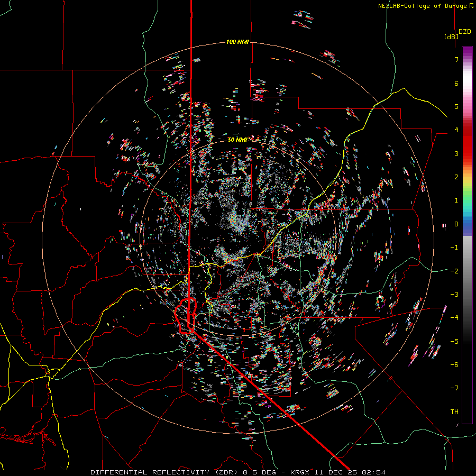Click the -5 value on the color scale

point(454,342)
